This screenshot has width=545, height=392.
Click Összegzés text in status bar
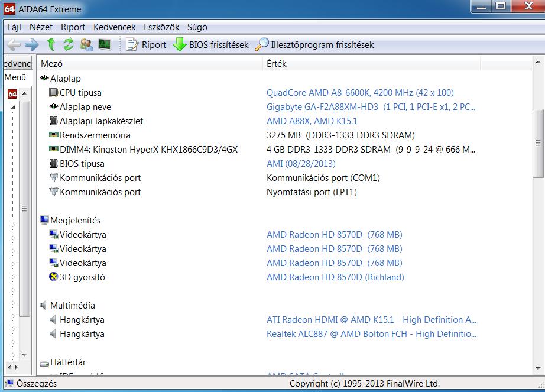(x=37, y=384)
